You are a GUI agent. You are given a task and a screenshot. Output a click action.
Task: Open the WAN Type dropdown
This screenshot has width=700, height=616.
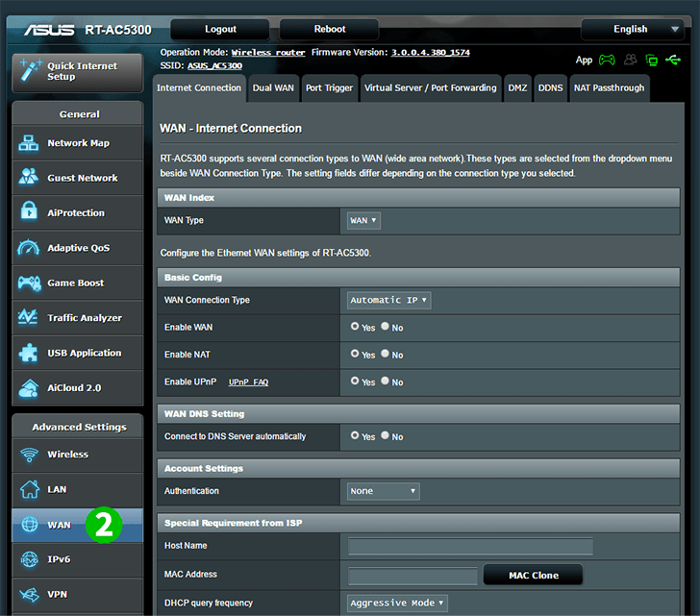click(363, 220)
